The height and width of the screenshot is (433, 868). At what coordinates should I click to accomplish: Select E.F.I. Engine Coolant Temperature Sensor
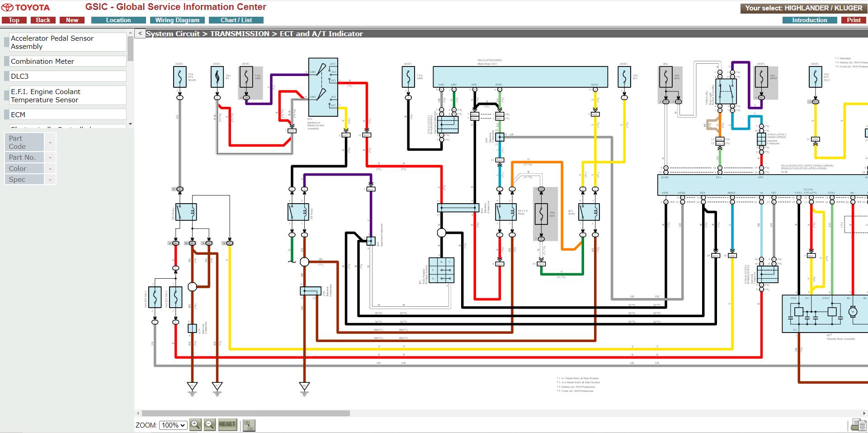coord(67,95)
